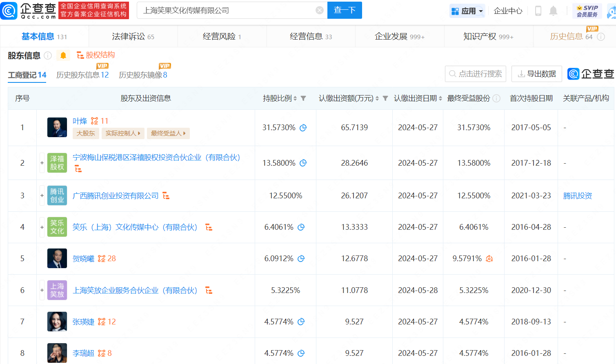
Task: Open equity structure icon next to 广西腾讯创业投资
Action: coord(166,196)
